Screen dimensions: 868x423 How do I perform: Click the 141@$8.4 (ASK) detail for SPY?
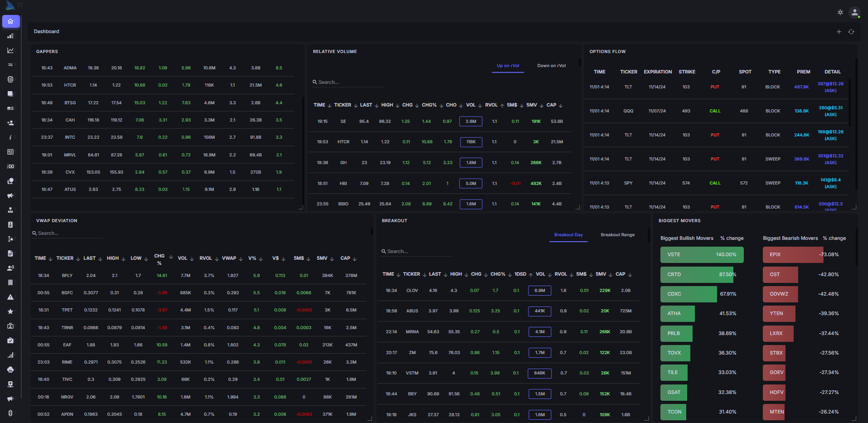tap(830, 183)
